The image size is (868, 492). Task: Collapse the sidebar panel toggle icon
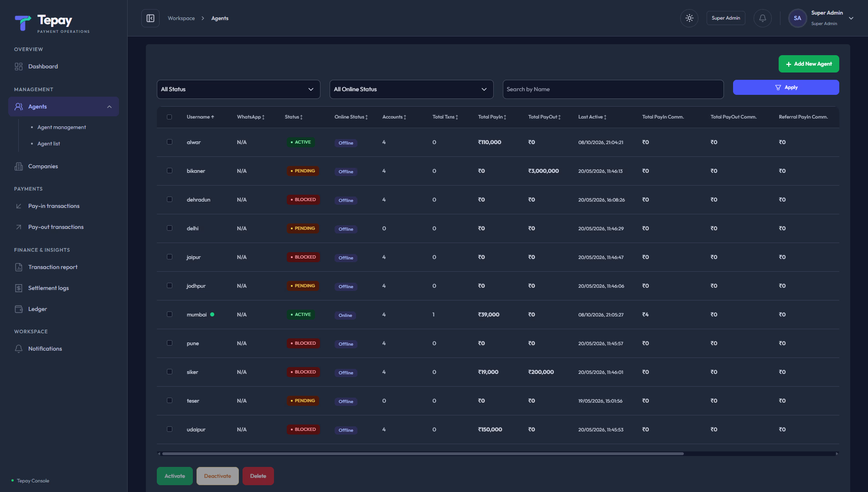tap(150, 18)
